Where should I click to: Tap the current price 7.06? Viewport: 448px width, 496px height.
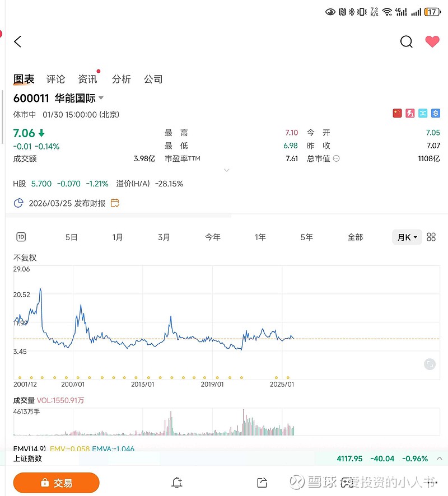(x=24, y=133)
